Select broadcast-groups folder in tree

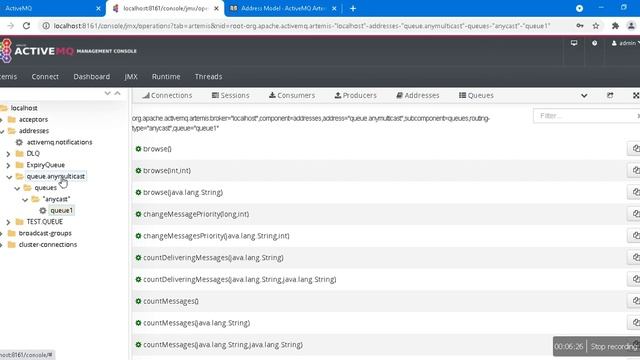click(45, 233)
